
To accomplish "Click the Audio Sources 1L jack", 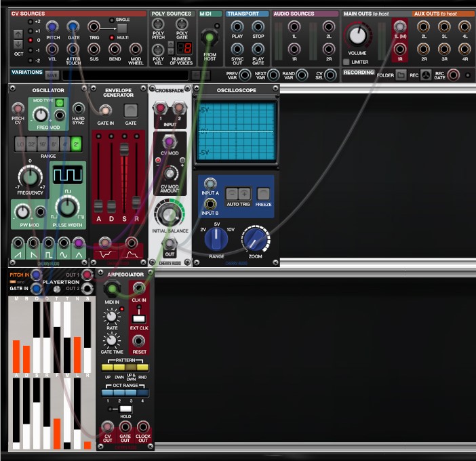I will point(294,26).
